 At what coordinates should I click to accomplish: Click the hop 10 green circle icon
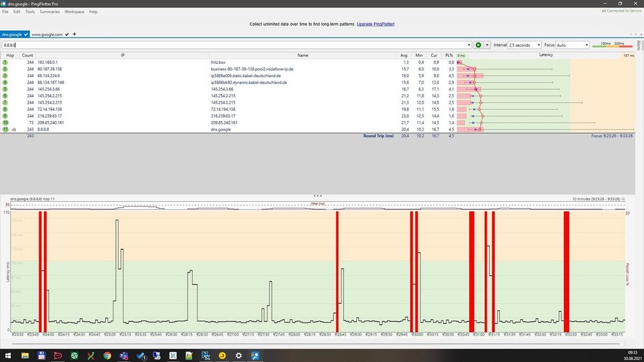(5, 123)
